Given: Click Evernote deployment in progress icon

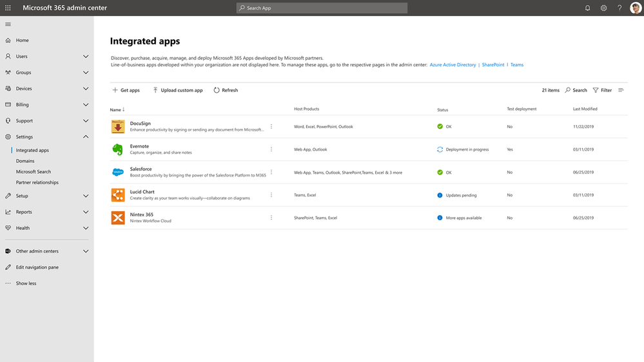Looking at the screenshot, I should 440,149.
